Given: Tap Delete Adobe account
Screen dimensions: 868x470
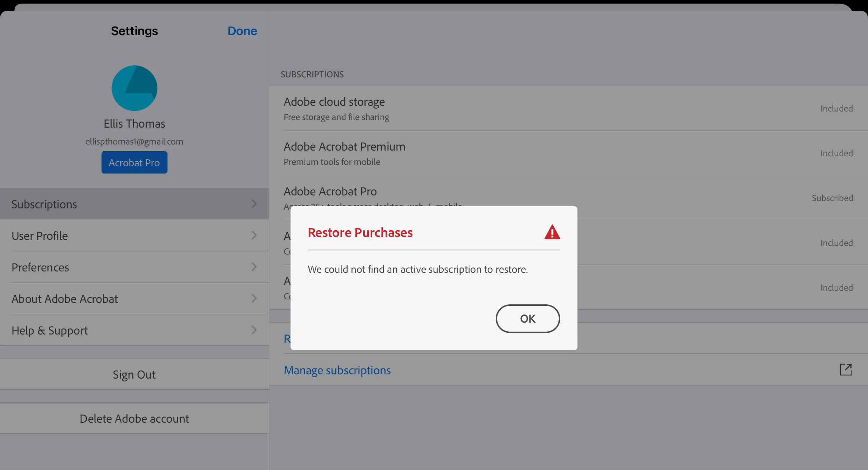Looking at the screenshot, I should [x=134, y=418].
